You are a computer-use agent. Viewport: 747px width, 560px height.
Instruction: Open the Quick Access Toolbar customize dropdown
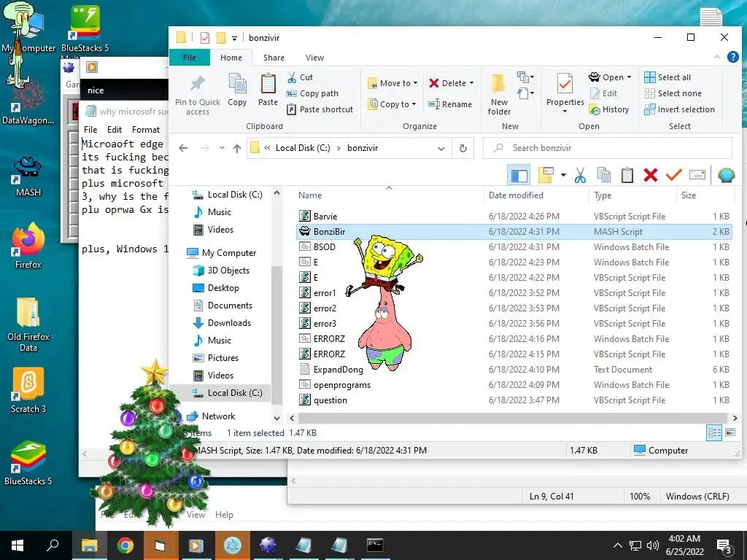click(x=234, y=38)
